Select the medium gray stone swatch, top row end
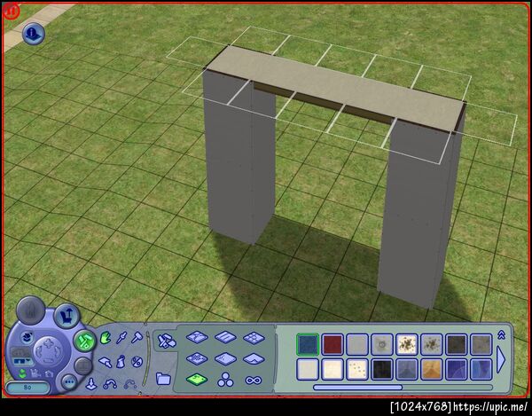The width and height of the screenshot is (532, 416). 481,344
